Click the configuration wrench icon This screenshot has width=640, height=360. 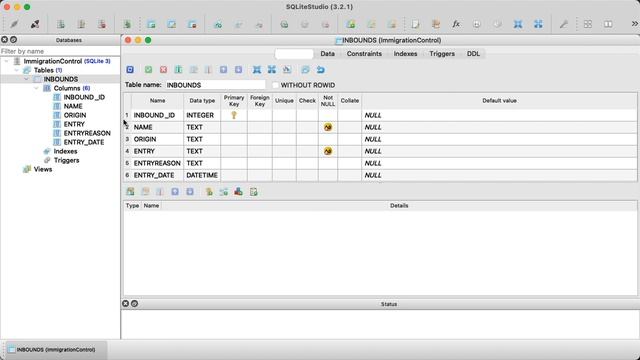564,24
